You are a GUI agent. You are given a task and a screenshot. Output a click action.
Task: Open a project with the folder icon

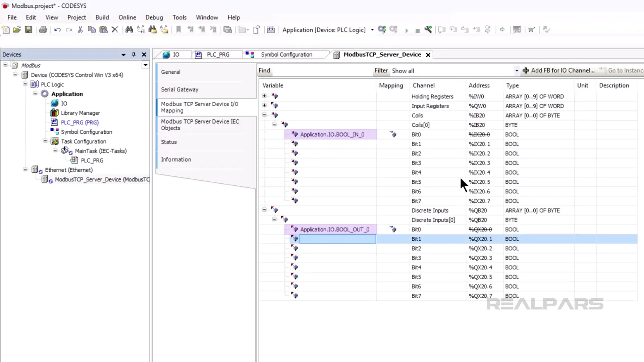[17, 29]
